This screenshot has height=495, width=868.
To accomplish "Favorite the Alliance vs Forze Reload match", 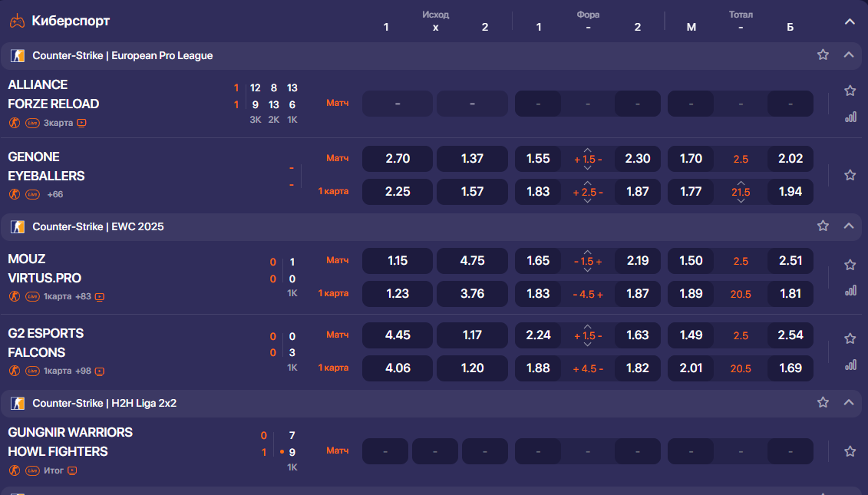I will click(850, 91).
